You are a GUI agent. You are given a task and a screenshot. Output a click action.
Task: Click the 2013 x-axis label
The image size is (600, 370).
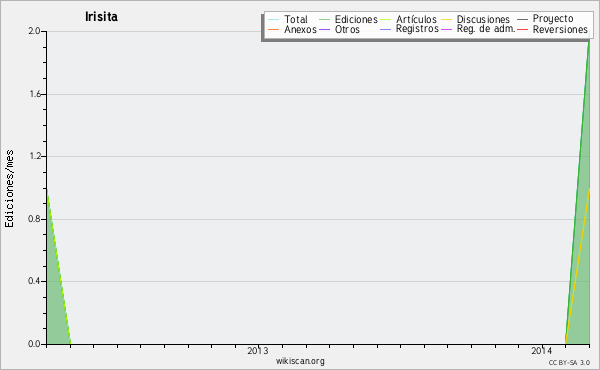258,350
